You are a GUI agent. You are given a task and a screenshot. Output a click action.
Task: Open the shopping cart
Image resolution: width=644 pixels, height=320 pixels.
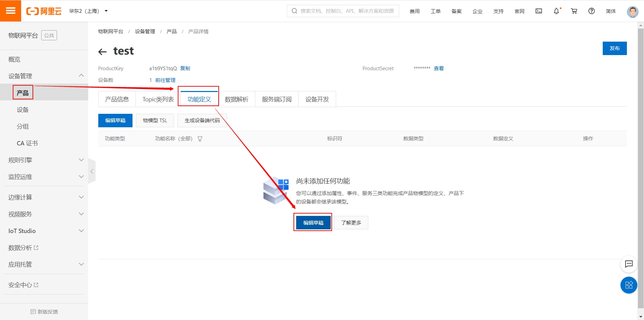[574, 11]
